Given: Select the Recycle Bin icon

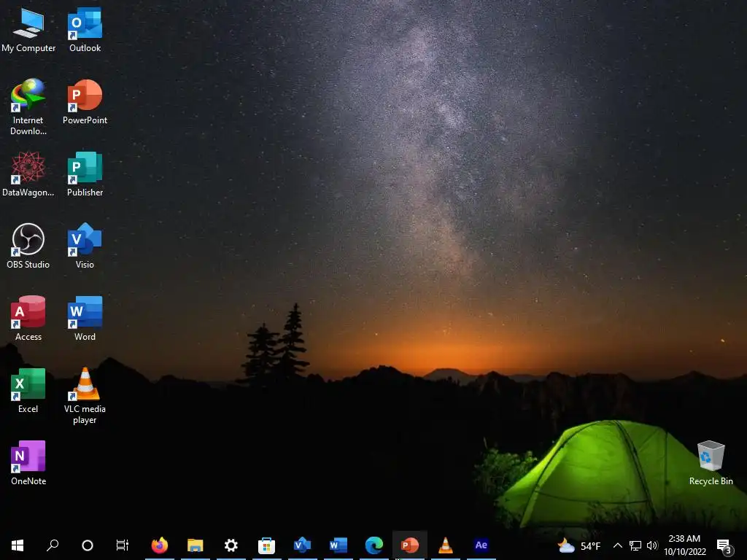Looking at the screenshot, I should click(711, 462).
